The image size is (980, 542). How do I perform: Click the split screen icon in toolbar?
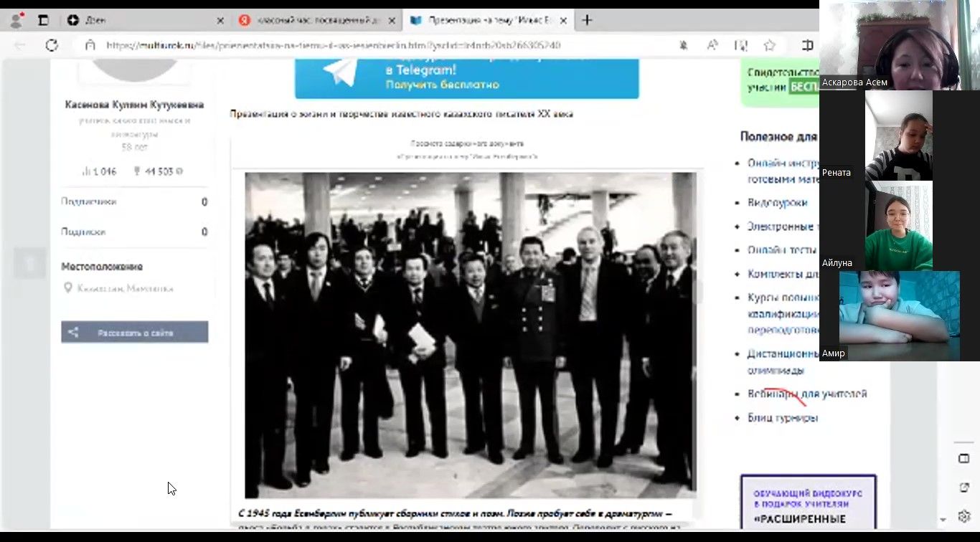pyautogui.click(x=808, y=45)
